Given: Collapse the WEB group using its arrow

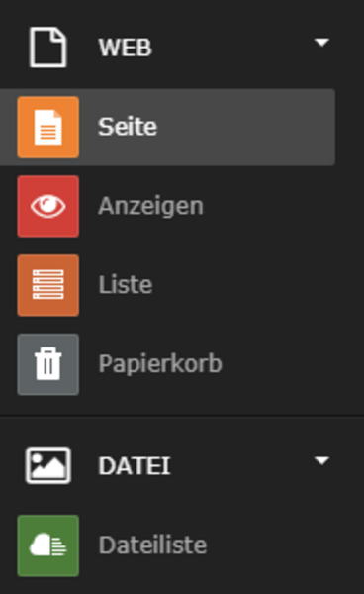Looking at the screenshot, I should [321, 42].
